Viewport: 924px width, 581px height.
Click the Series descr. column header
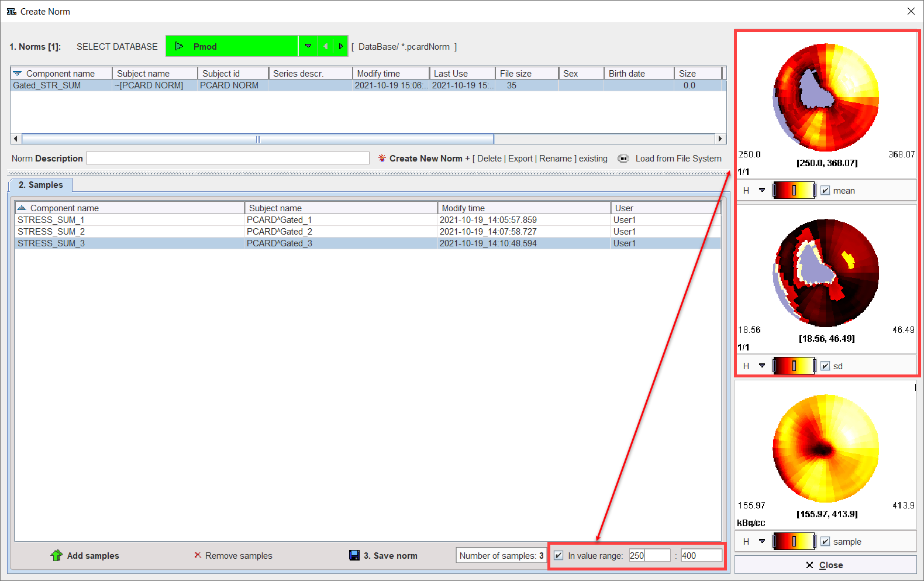pyautogui.click(x=311, y=73)
